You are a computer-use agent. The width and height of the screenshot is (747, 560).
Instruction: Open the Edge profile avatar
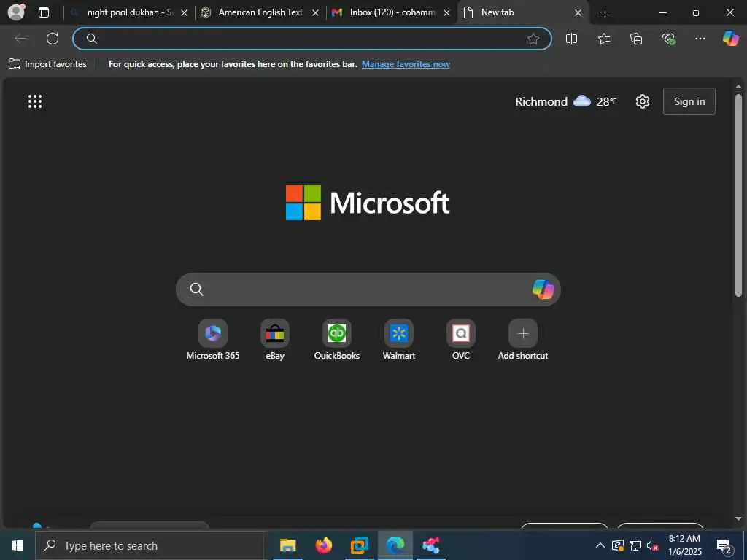coord(17,12)
